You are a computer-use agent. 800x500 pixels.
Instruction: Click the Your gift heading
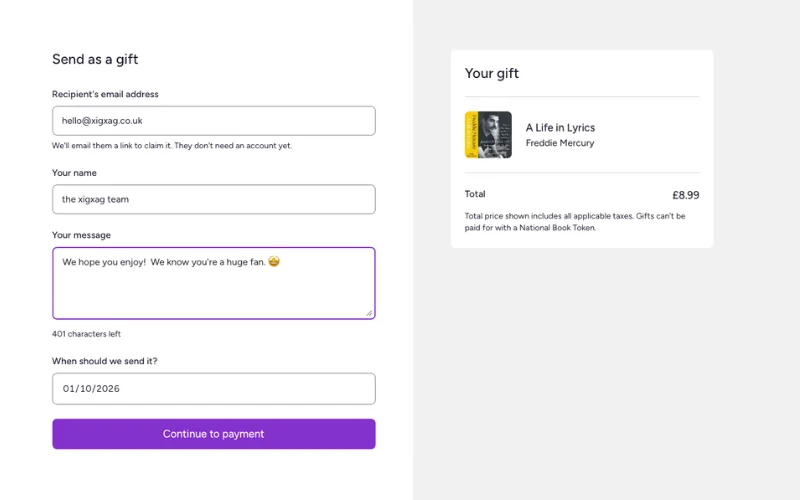pos(491,73)
